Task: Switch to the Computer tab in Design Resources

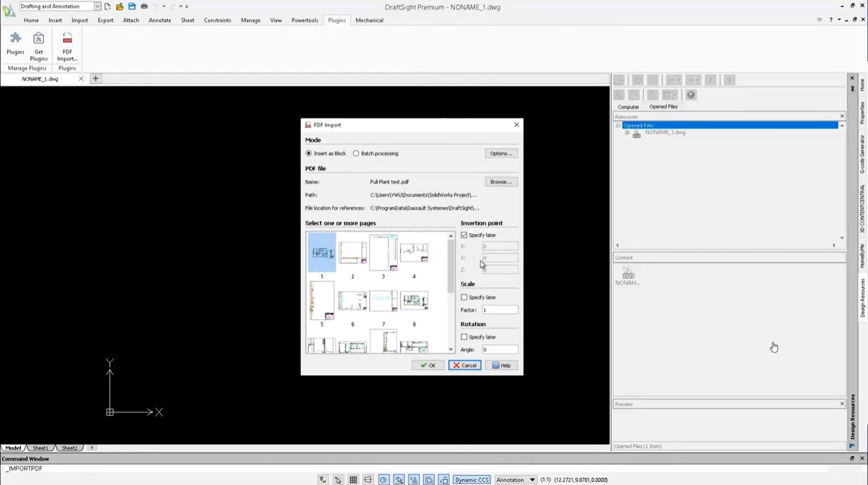Action: coord(628,107)
